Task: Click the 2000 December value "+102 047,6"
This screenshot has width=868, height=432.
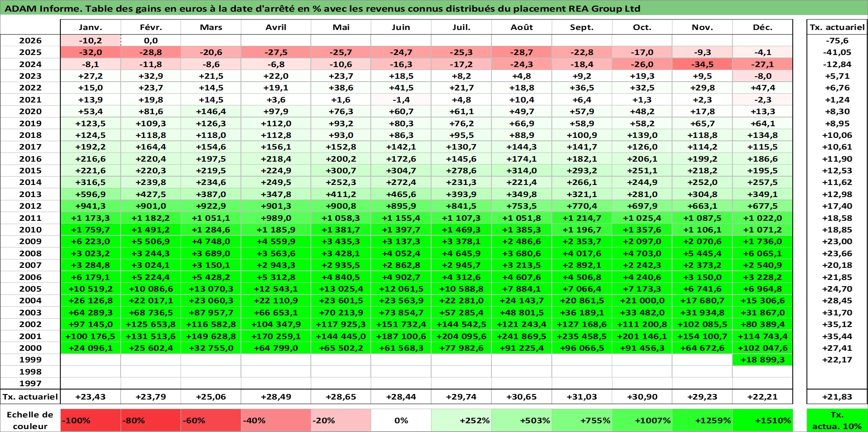Action: pos(763,348)
